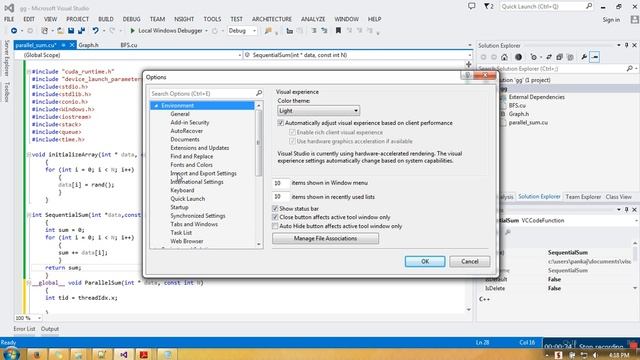640x360 pixels.
Task: Click the Solution Explorer Properties wrench icon
Action: pyautogui.click(x=584, y=57)
